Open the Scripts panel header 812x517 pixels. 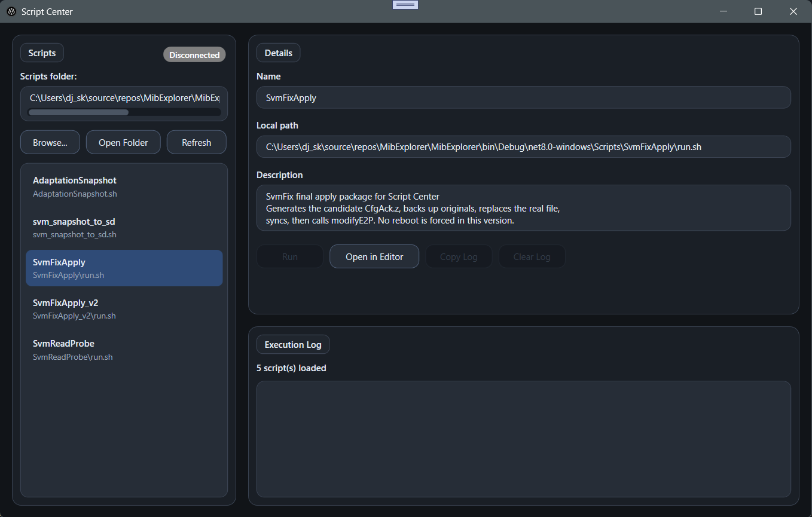[41, 53]
